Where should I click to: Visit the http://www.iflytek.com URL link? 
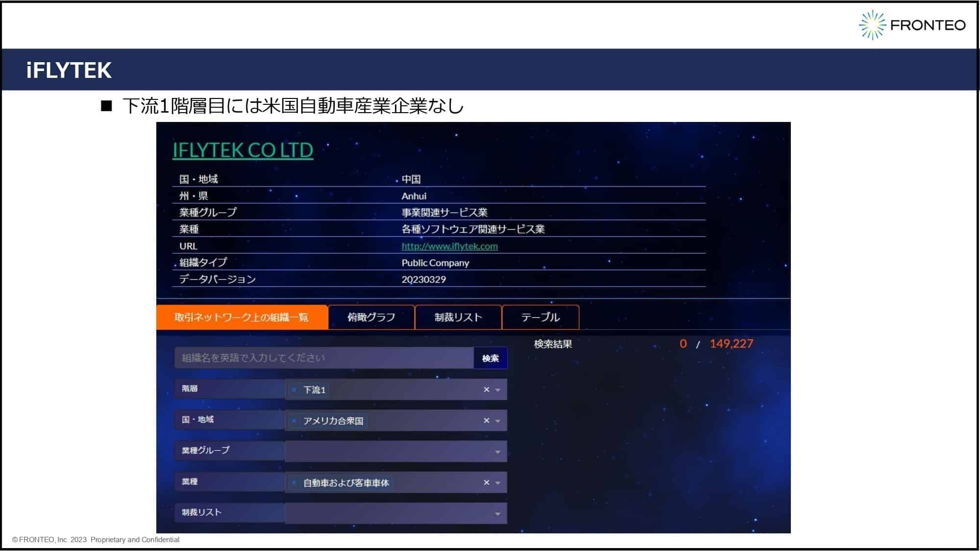[x=449, y=246]
